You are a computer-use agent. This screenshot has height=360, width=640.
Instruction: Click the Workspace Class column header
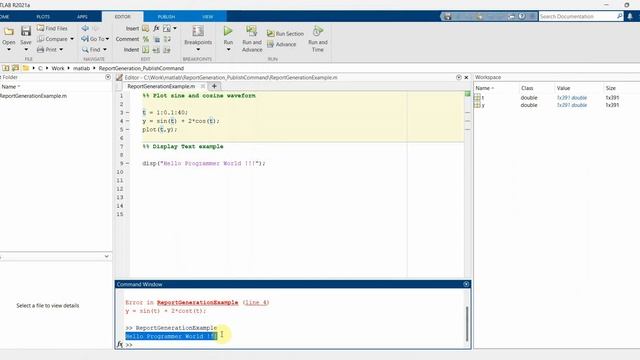[527, 88]
